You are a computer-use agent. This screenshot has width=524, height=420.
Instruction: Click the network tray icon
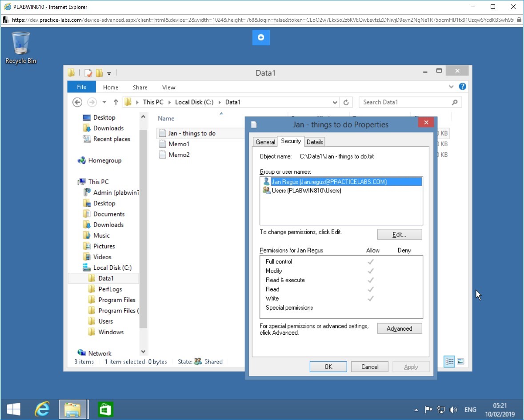click(441, 410)
